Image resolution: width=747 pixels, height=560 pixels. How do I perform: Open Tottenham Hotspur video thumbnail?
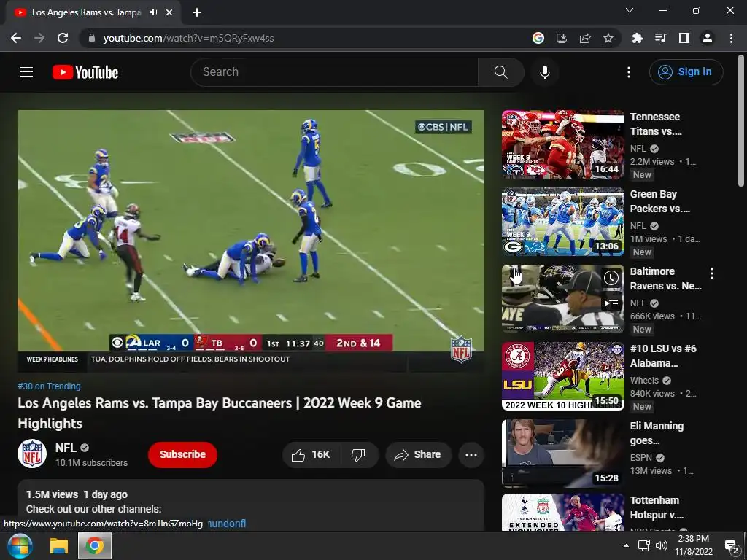coord(562,513)
